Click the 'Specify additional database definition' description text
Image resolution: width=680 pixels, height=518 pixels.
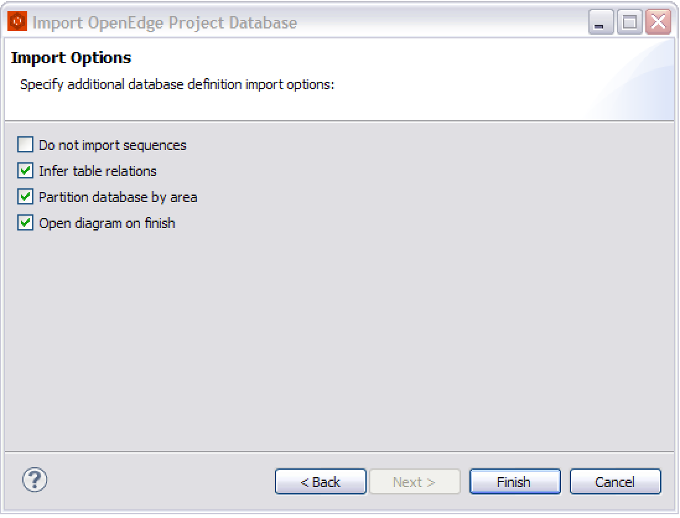[x=177, y=85]
